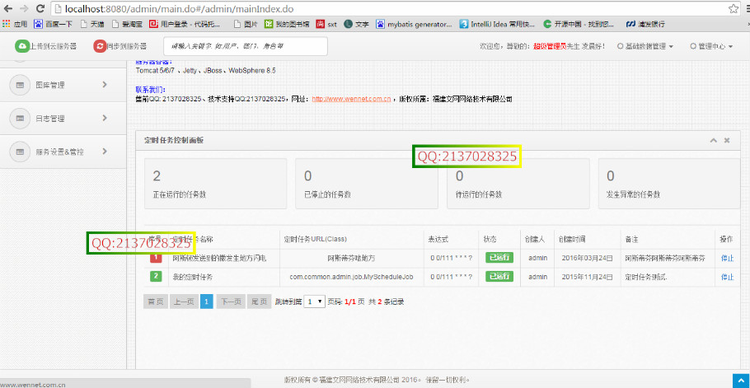This screenshot has width=750, height=388.
Task: Click the browser forward arrow
Action: [x=24, y=9]
